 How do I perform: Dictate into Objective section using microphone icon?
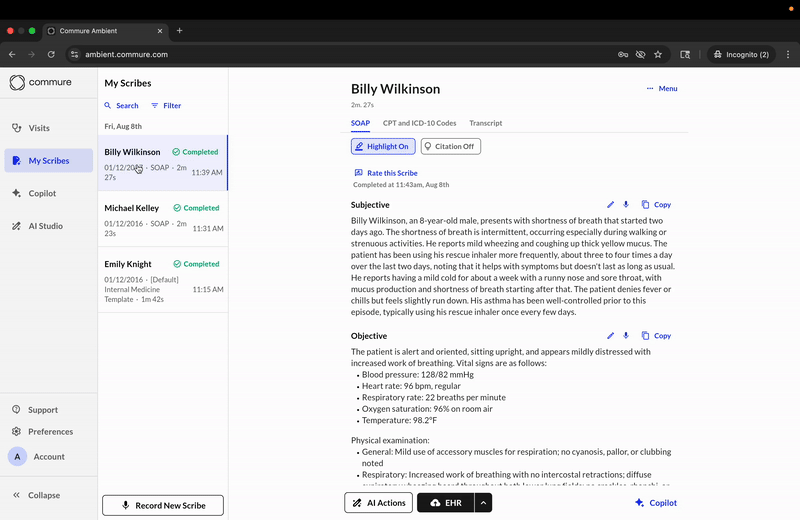[x=626, y=336]
